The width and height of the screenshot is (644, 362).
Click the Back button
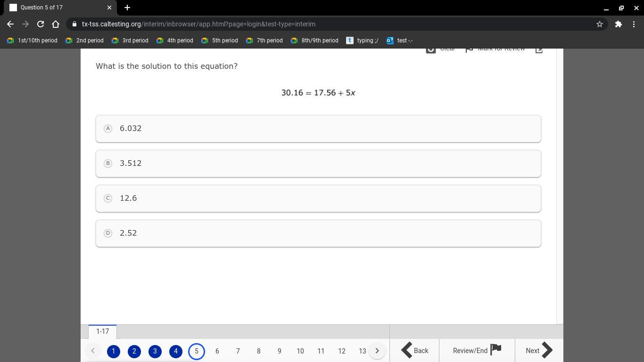point(414,350)
